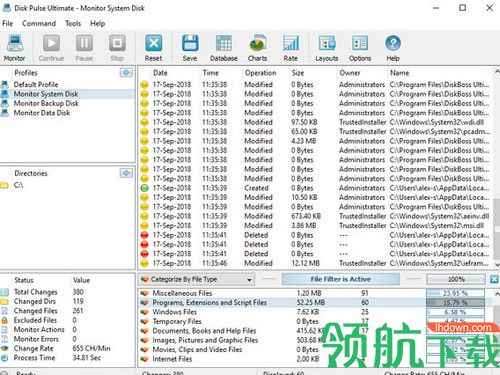Image resolution: width=500 pixels, height=375 pixels.
Task: Select the C:\ directory entry
Action: point(18,185)
